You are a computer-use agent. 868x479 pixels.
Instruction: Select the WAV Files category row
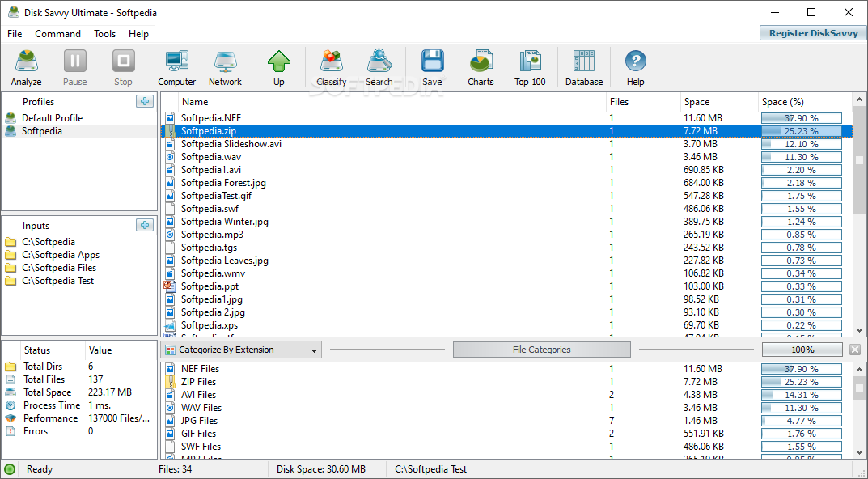coord(507,408)
